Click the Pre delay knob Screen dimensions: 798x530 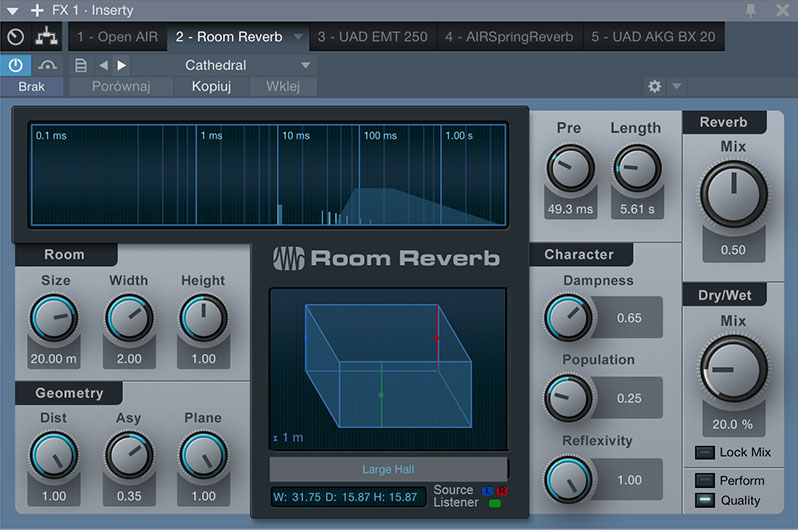tap(571, 169)
